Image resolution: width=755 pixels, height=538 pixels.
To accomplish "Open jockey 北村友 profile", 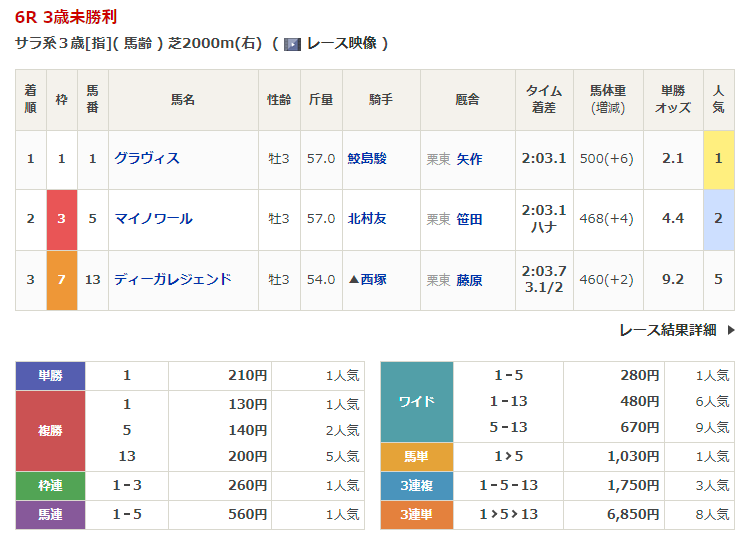I will [366, 219].
